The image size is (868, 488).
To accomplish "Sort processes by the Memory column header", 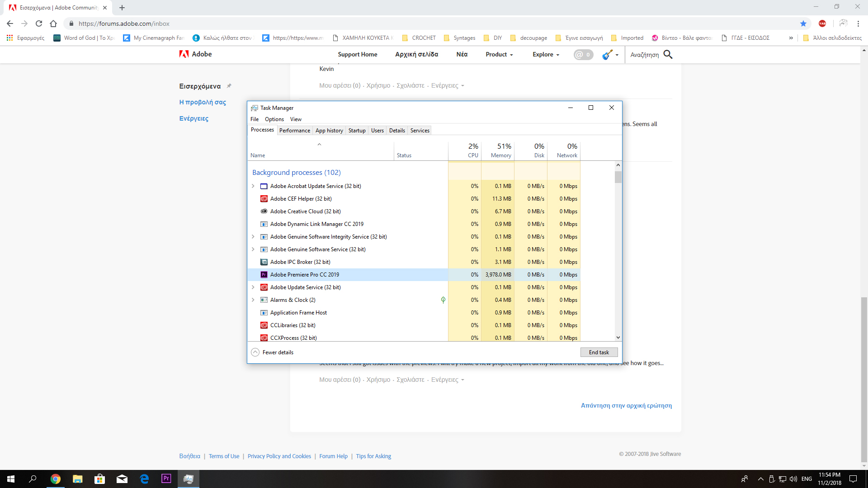I will click(x=498, y=151).
